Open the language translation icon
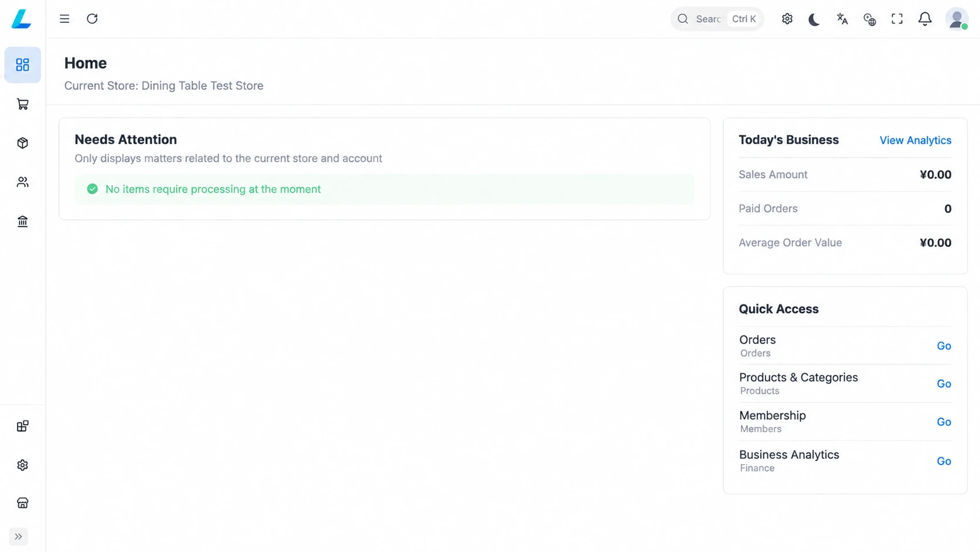 tap(842, 19)
